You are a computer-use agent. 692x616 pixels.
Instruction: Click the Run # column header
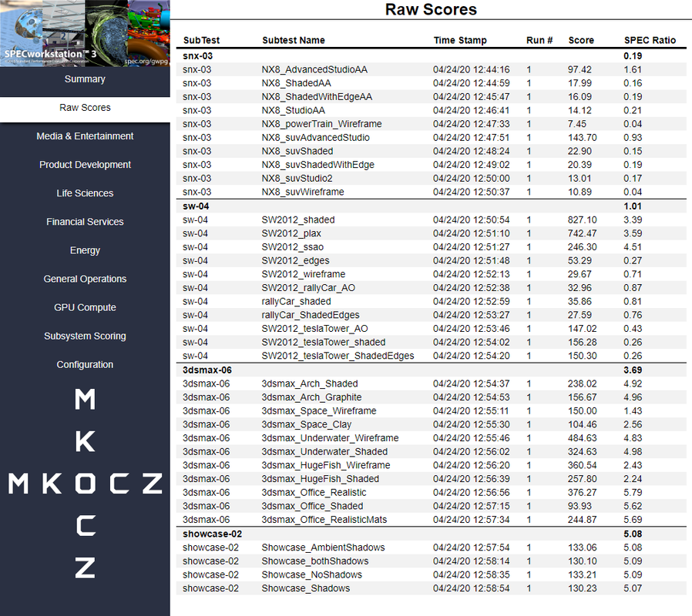click(x=539, y=40)
